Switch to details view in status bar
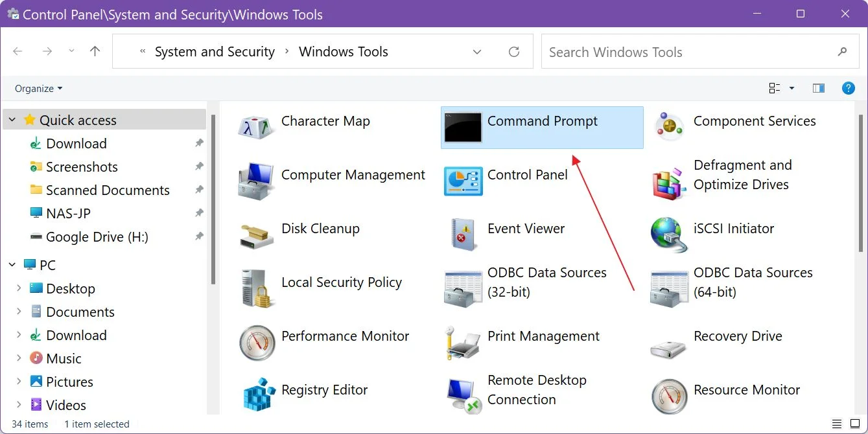Screen dimensions: 868x434 pos(837,424)
